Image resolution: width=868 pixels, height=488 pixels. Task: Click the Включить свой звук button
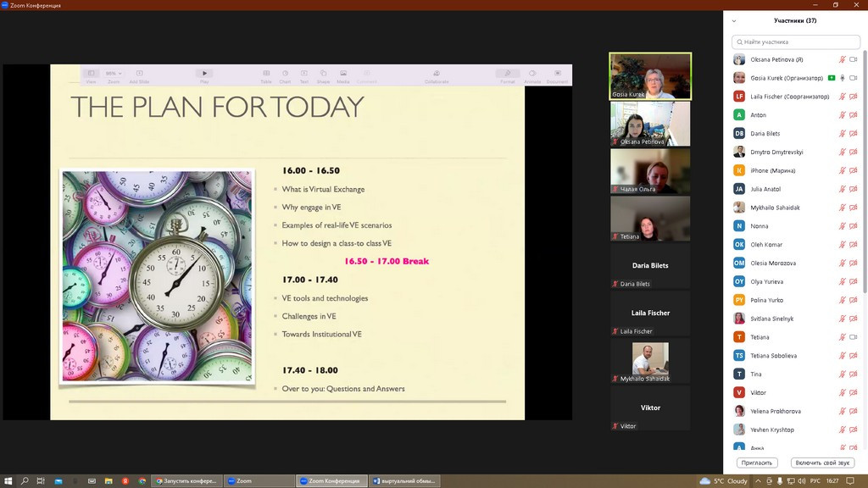821,463
